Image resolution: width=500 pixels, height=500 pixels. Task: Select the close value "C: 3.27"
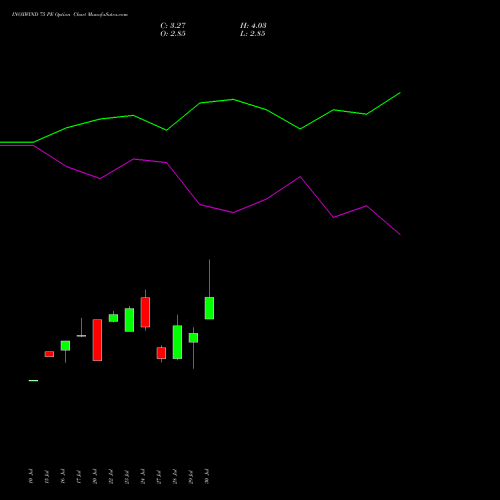click(173, 26)
